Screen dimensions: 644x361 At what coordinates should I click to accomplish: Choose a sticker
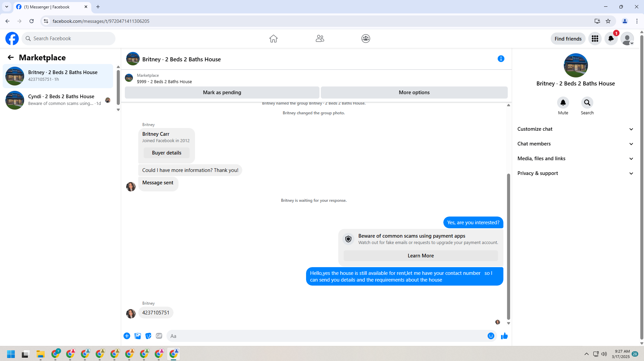pos(148,336)
